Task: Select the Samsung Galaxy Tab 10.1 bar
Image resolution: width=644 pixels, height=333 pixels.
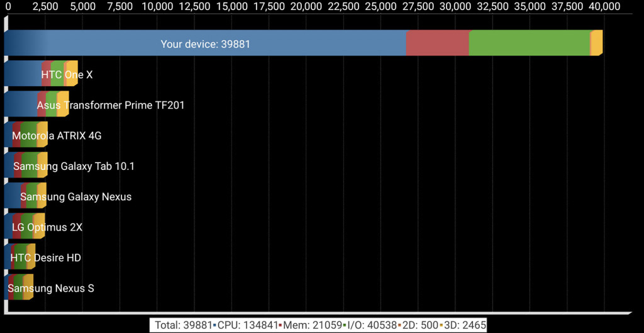Action: pos(26,166)
